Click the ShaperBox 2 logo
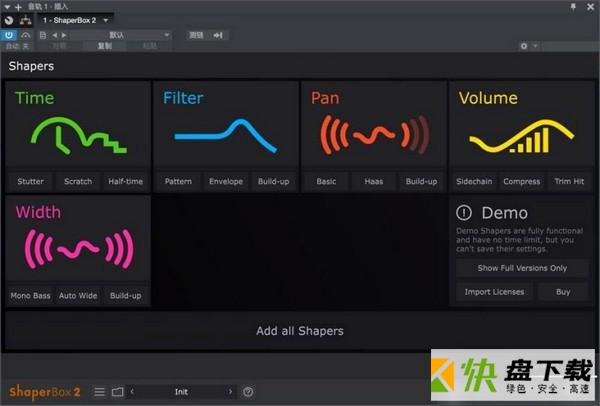This screenshot has width=600, height=406. click(45, 391)
